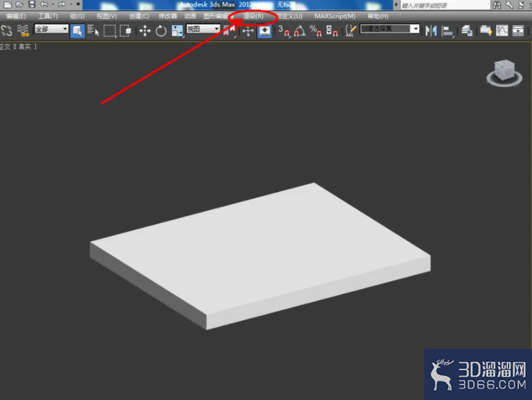Click the 真实 shading viewport label
Image resolution: width=532 pixels, height=400 pixels.
coord(24,47)
